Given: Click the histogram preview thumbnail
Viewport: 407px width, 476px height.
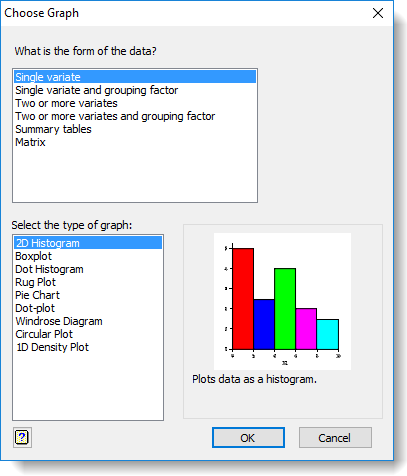Looking at the screenshot, I should pyautogui.click(x=282, y=301).
